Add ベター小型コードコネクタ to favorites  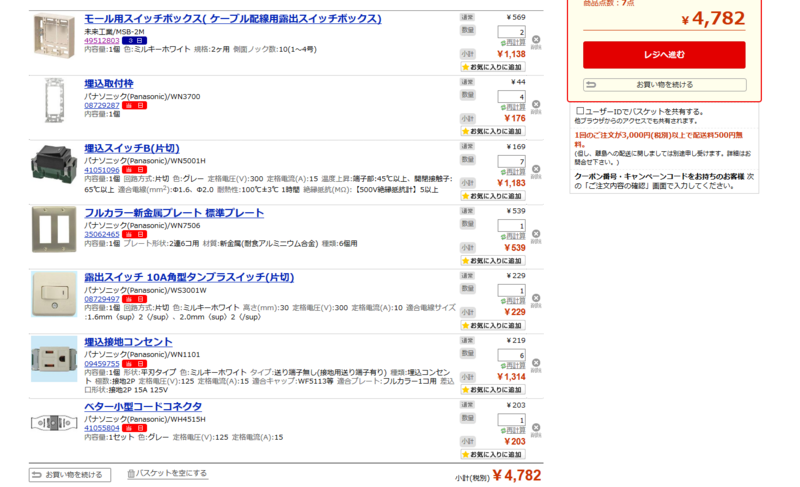click(x=493, y=454)
